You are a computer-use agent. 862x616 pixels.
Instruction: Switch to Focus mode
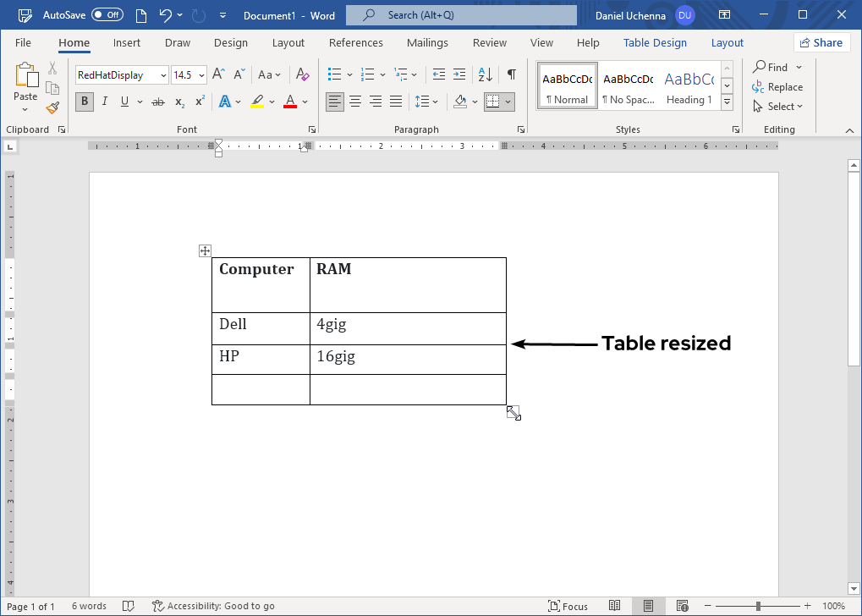568,606
